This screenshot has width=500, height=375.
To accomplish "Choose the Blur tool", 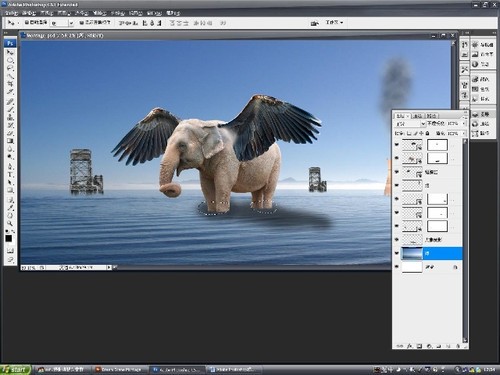I will click(10, 149).
